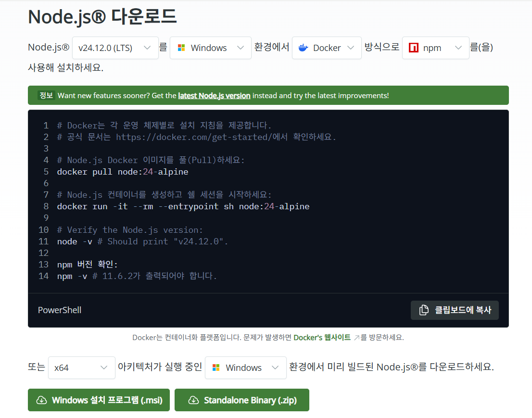Click the comment line about Docker 이미지를 풀(Pull)하세요
The height and width of the screenshot is (418, 532).
click(x=151, y=160)
